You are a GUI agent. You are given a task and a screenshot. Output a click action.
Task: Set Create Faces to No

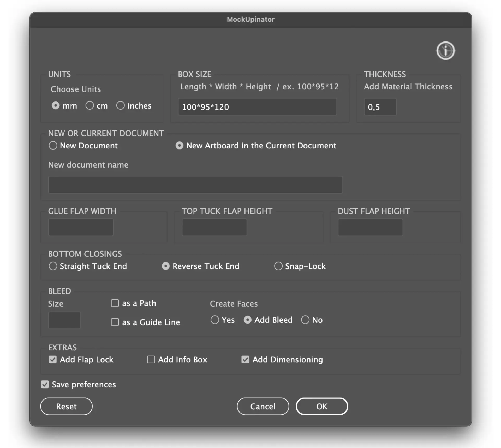pos(305,320)
